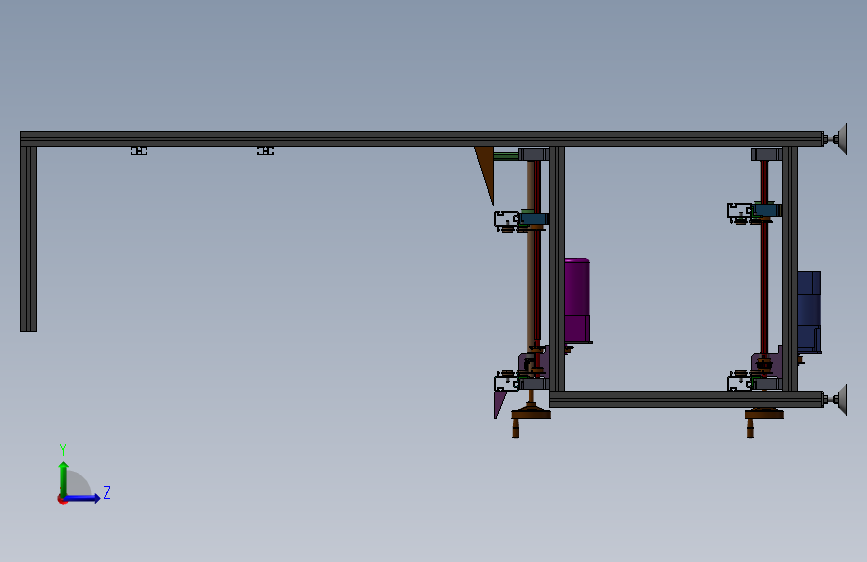This screenshot has width=867, height=562.
Task: Click the green Y axis arrow of the triad
Action: tap(64, 479)
